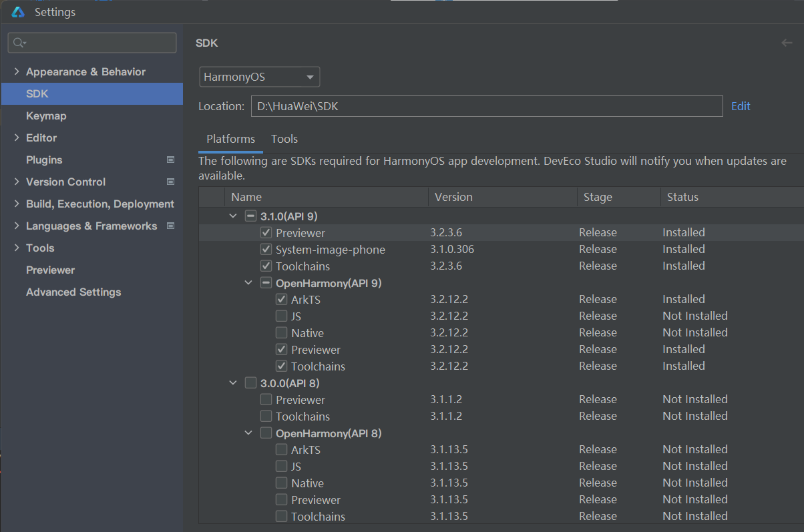
Task: Open Keymap settings page
Action: [46, 116]
